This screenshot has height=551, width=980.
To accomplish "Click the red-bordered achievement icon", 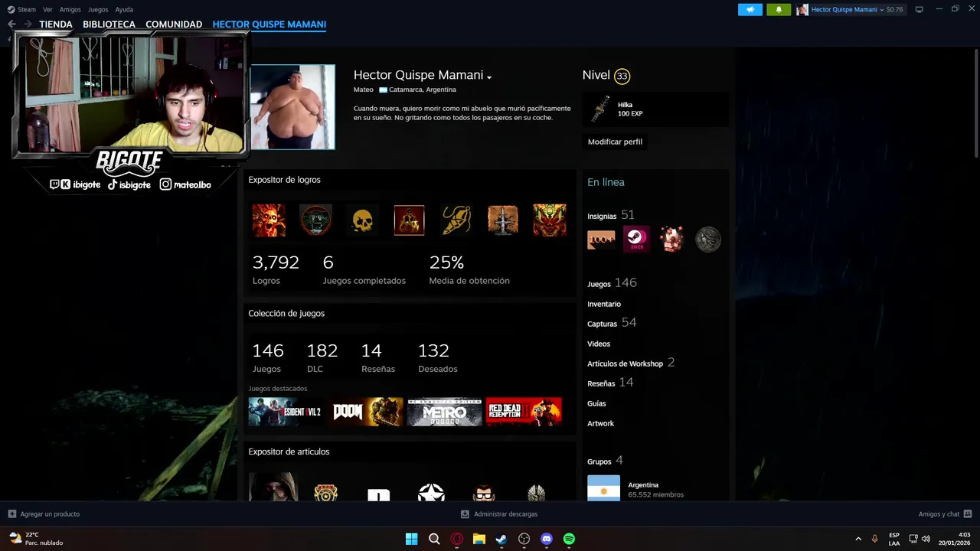I will click(409, 220).
